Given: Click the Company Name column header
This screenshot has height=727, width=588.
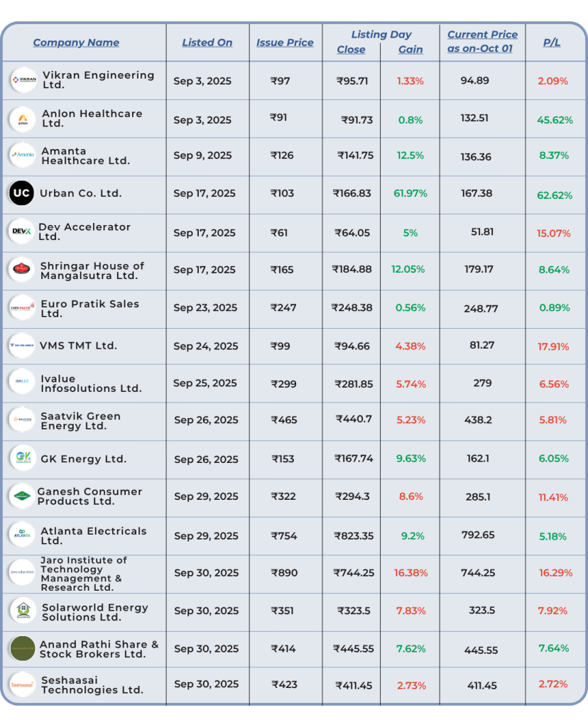Looking at the screenshot, I should click(x=76, y=43).
